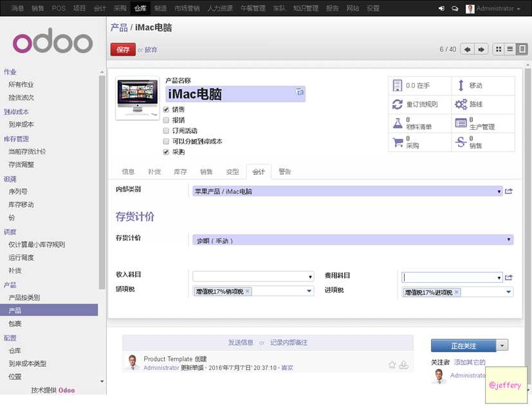Open the 仓库 top menu

pyautogui.click(x=140, y=8)
